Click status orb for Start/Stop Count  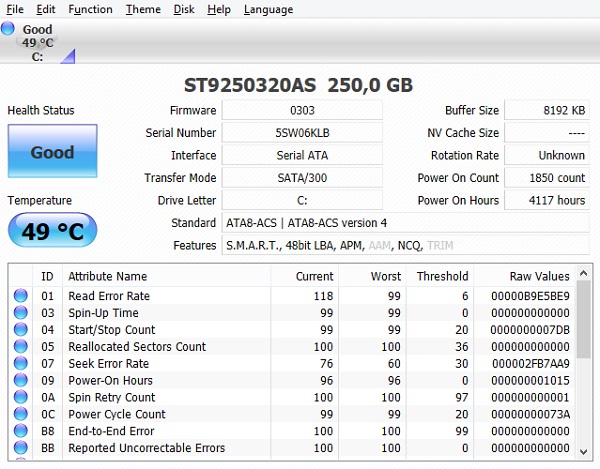21,329
